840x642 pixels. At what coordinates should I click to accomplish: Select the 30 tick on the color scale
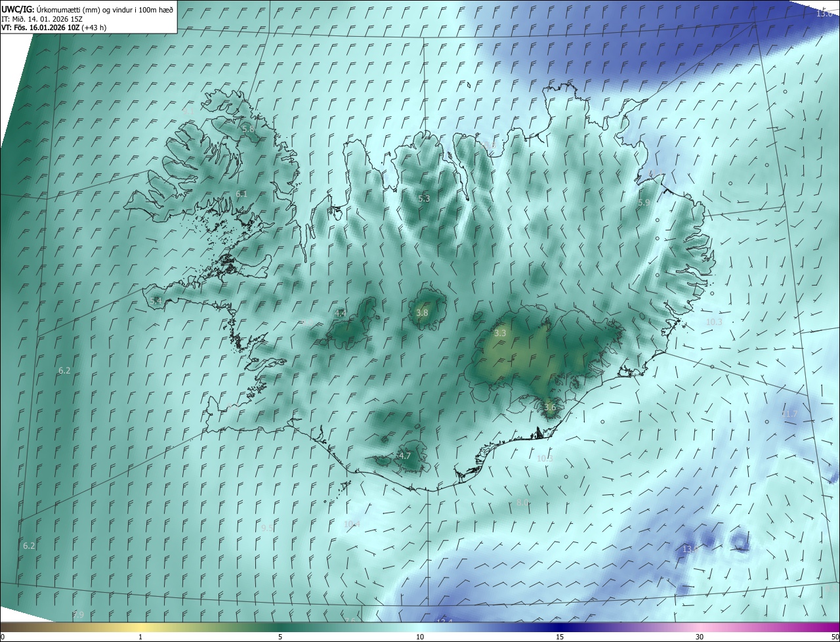700,637
